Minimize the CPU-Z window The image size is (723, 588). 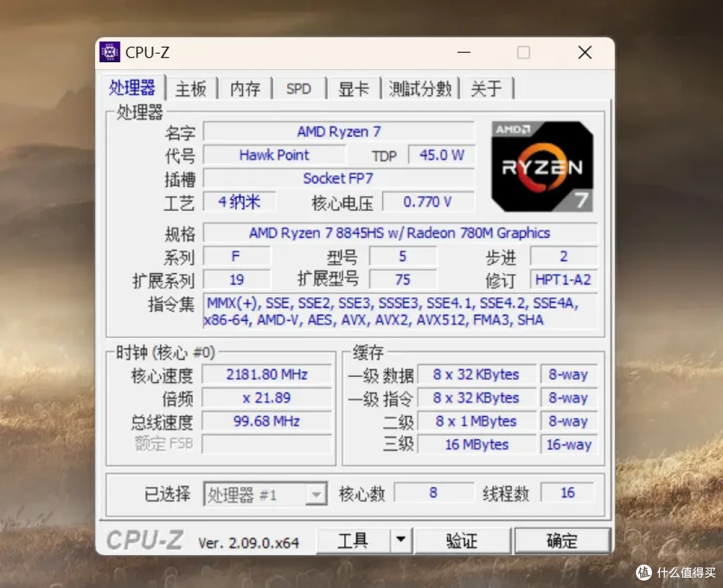point(464,53)
